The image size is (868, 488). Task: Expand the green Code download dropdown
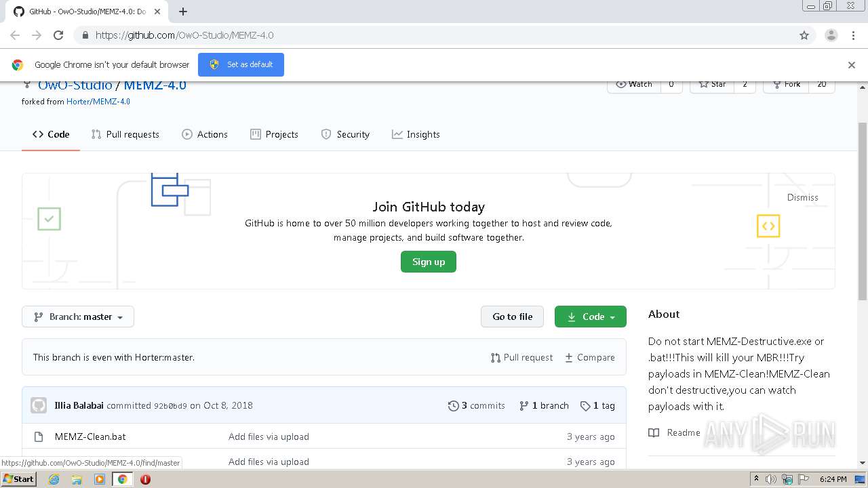tap(591, 317)
